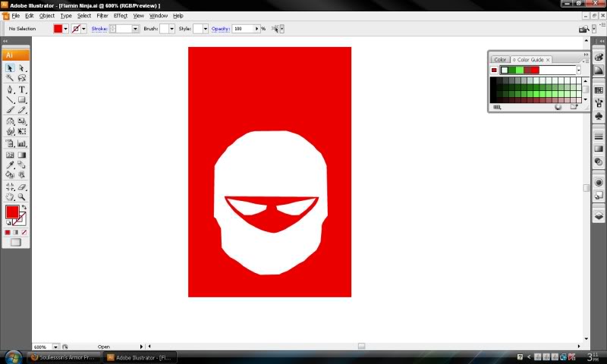
Task: Open Edit Colors wheel button
Action: pyautogui.click(x=558, y=107)
